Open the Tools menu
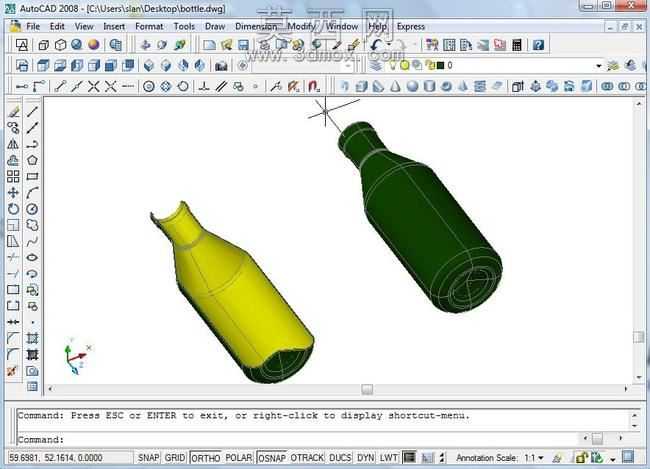Viewport: 650px width, 469px height. (184, 27)
